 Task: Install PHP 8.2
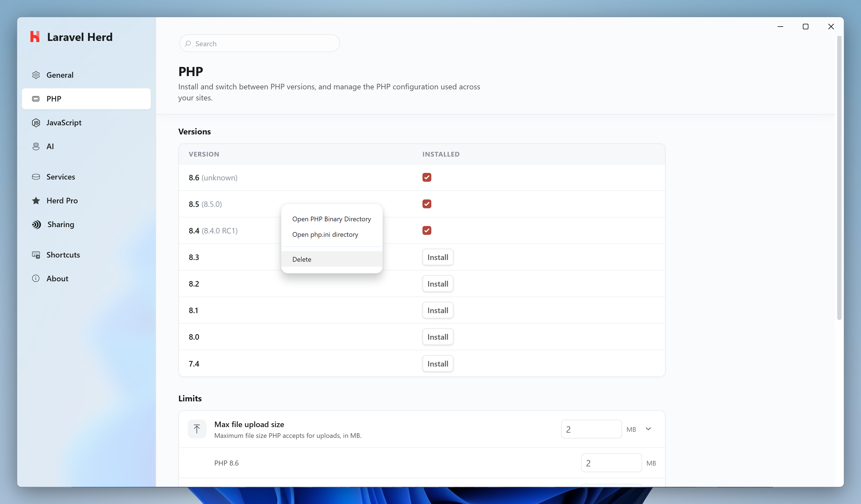coord(438,284)
